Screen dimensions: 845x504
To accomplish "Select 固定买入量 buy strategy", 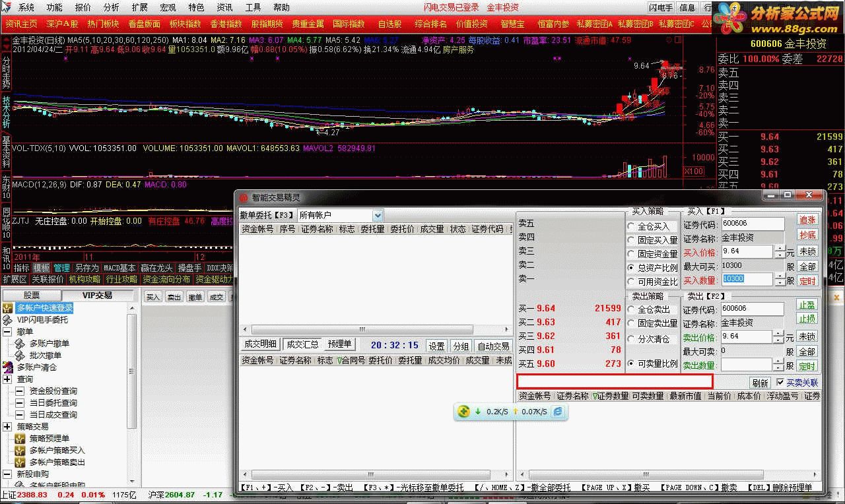I will pos(652,240).
